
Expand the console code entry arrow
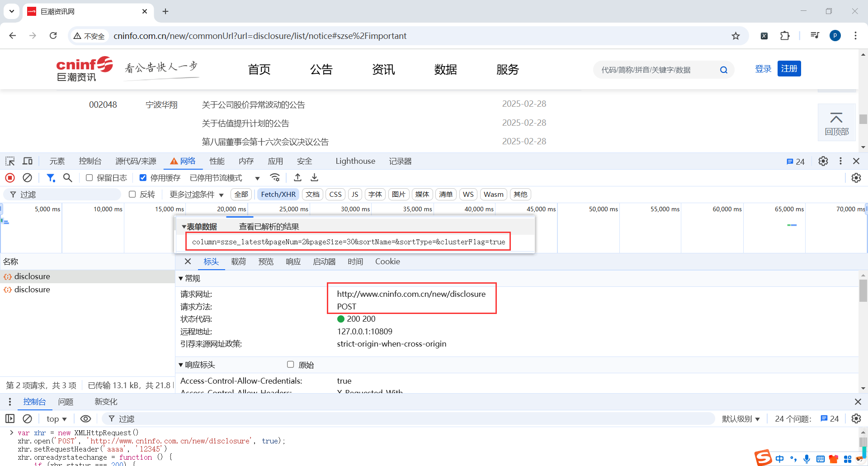11,433
